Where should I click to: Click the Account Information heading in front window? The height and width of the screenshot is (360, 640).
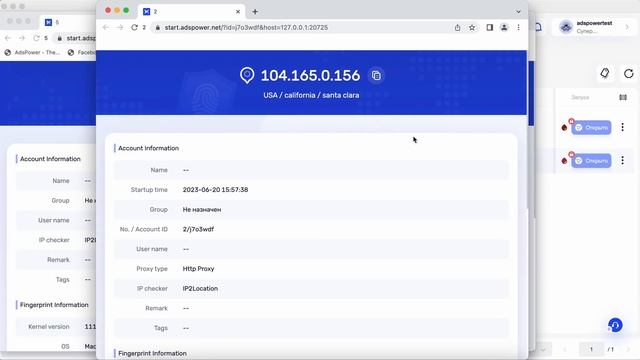[149, 148]
